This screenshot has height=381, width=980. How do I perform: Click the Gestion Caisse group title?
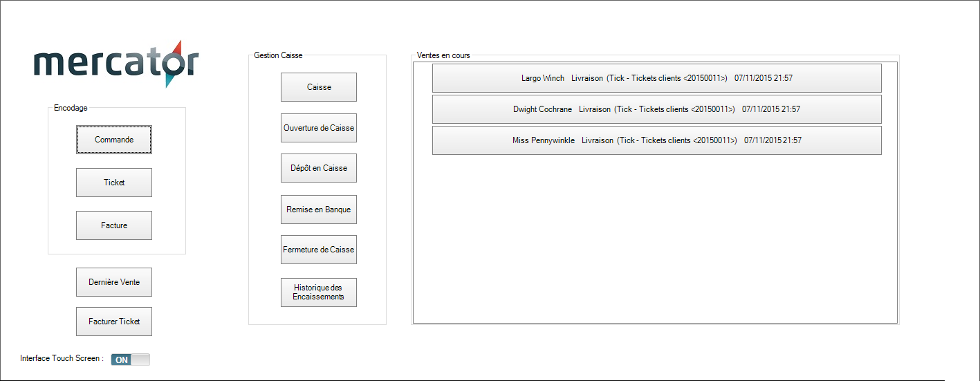tap(278, 55)
